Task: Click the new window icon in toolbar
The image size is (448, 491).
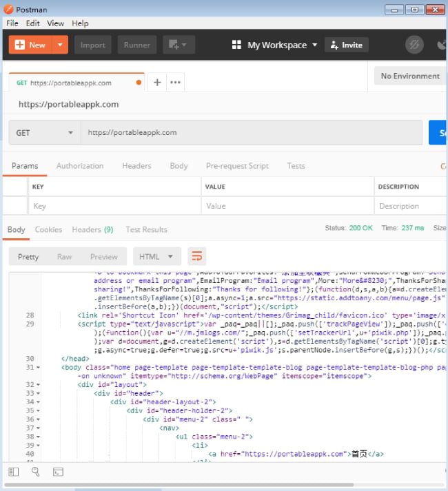Action: click(x=179, y=45)
